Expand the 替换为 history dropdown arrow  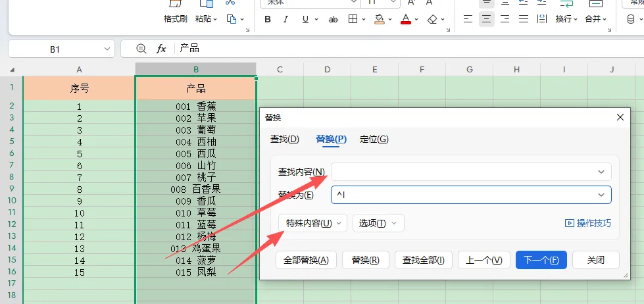601,195
